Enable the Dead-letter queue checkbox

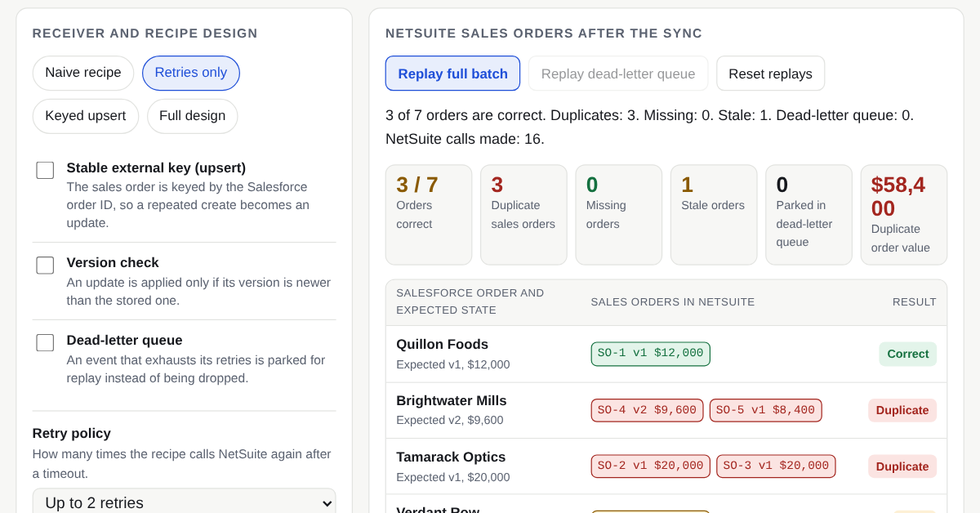(45, 342)
